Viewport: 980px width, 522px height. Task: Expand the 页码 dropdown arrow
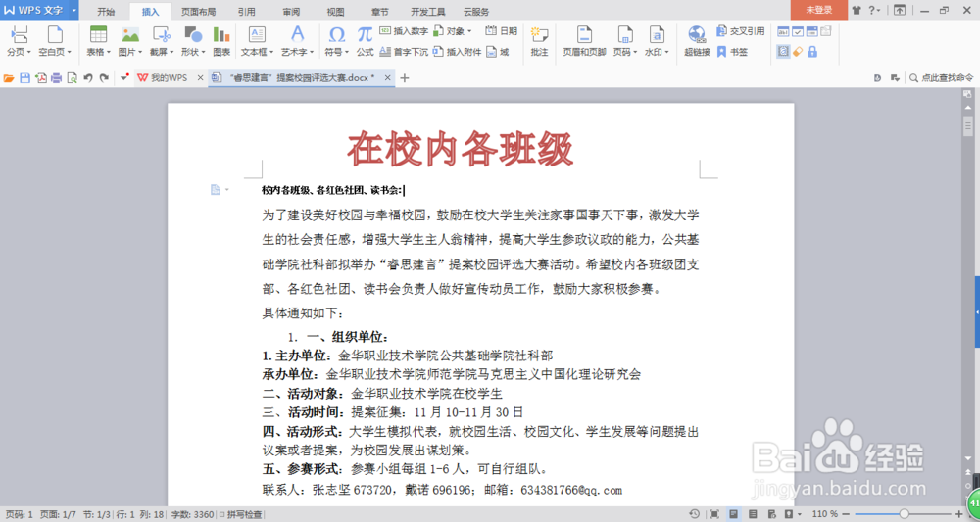[634, 53]
